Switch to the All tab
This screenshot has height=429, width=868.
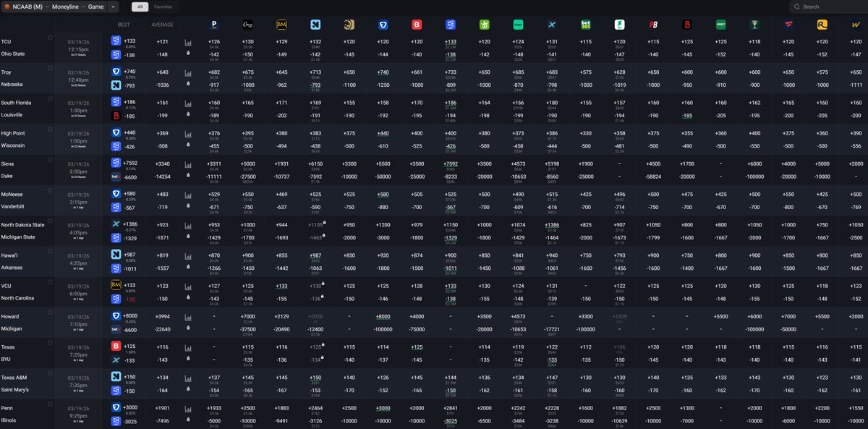[140, 7]
